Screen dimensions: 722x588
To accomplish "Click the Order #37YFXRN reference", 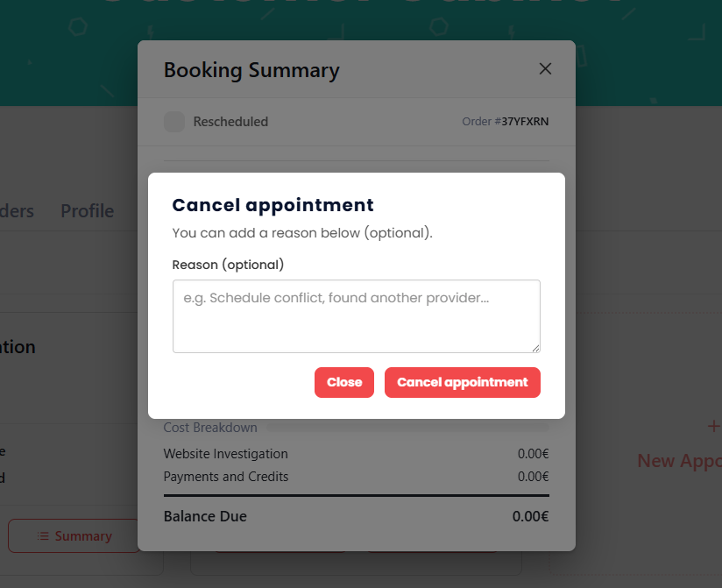I will click(x=505, y=122).
